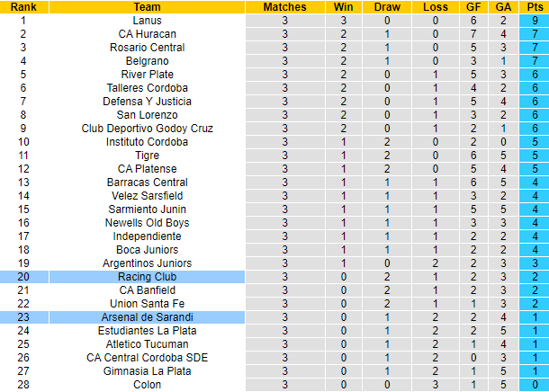Click the GF column header
The height and width of the screenshot is (392, 549).
[x=473, y=6]
